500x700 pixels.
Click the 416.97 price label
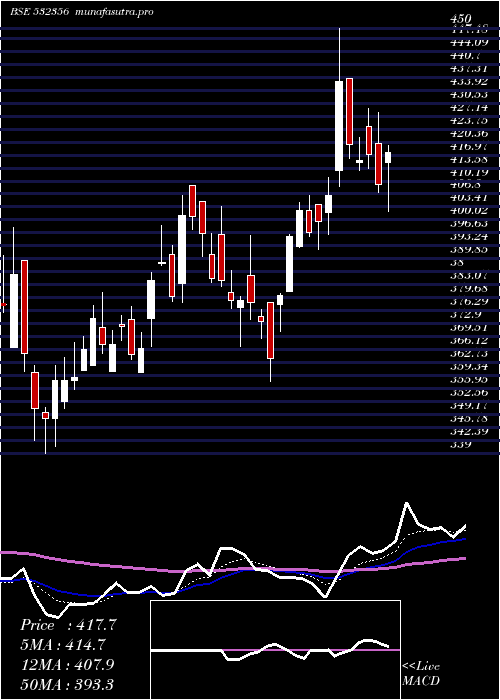pyautogui.click(x=470, y=146)
